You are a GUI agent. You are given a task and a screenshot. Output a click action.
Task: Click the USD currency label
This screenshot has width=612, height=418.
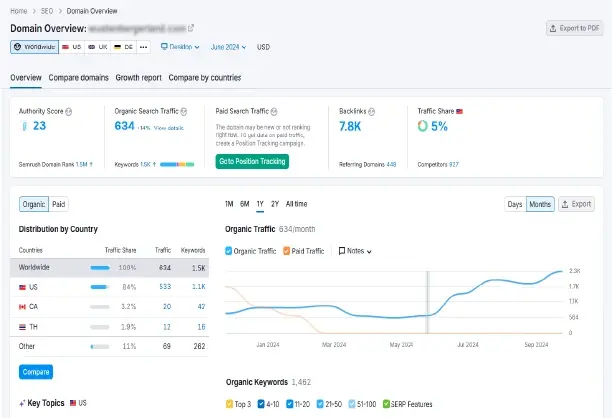pyautogui.click(x=263, y=47)
